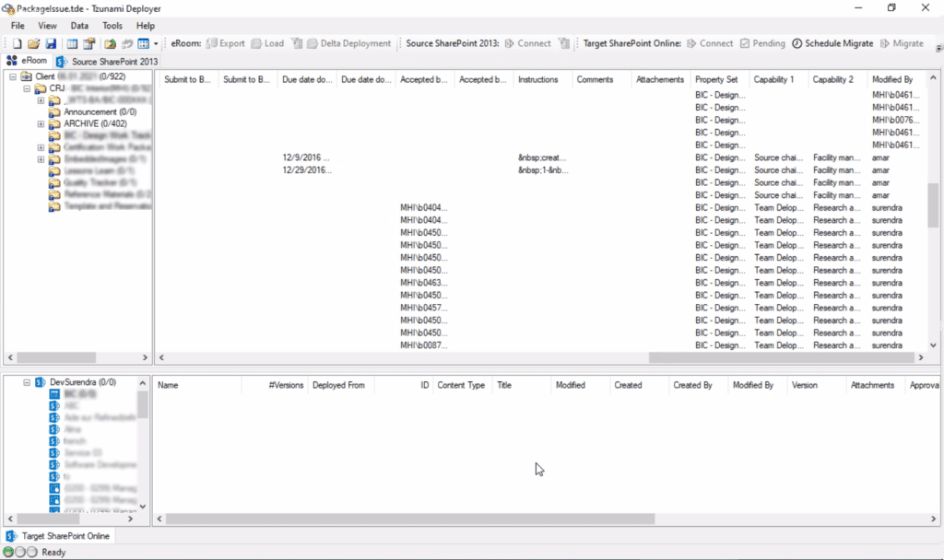Open an existing project file
Image resolution: width=944 pixels, height=560 pixels.
34,43
